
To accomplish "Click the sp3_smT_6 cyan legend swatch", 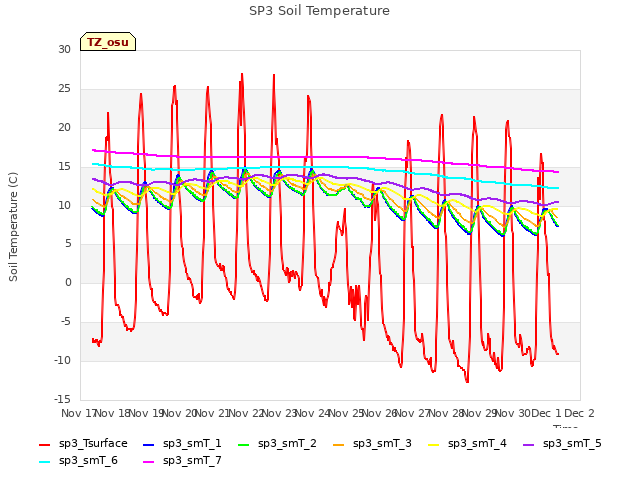I will [x=44, y=462].
